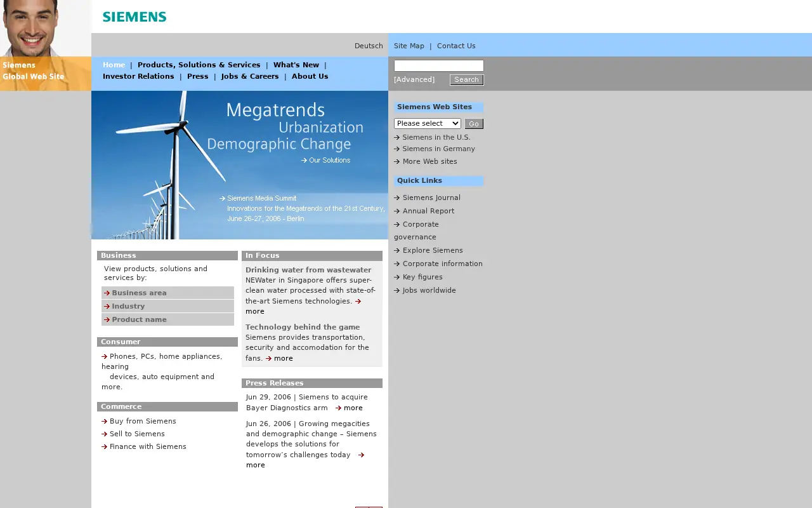The width and height of the screenshot is (812, 508).
Task: Open the Press menu item
Action: click(x=198, y=76)
